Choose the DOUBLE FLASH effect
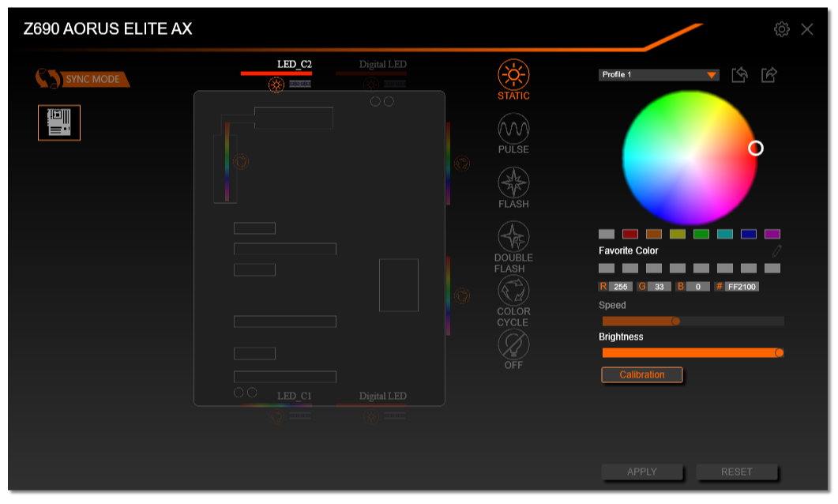 [513, 247]
